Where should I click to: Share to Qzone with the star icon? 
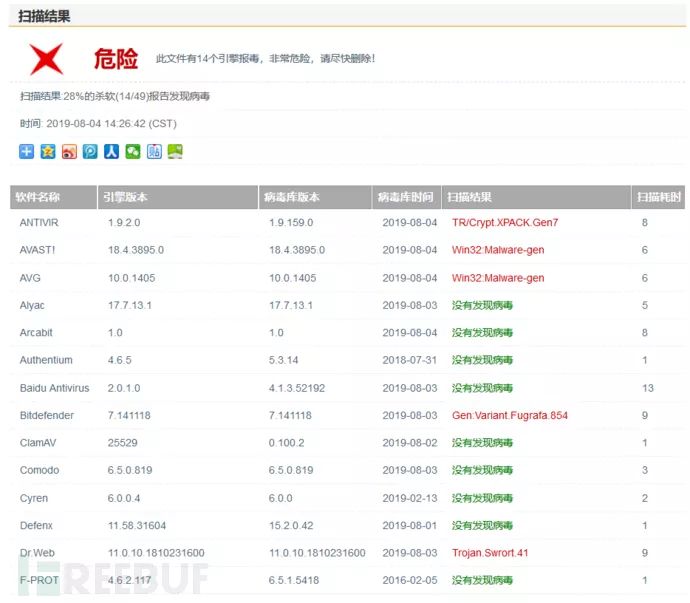pyautogui.click(x=48, y=152)
